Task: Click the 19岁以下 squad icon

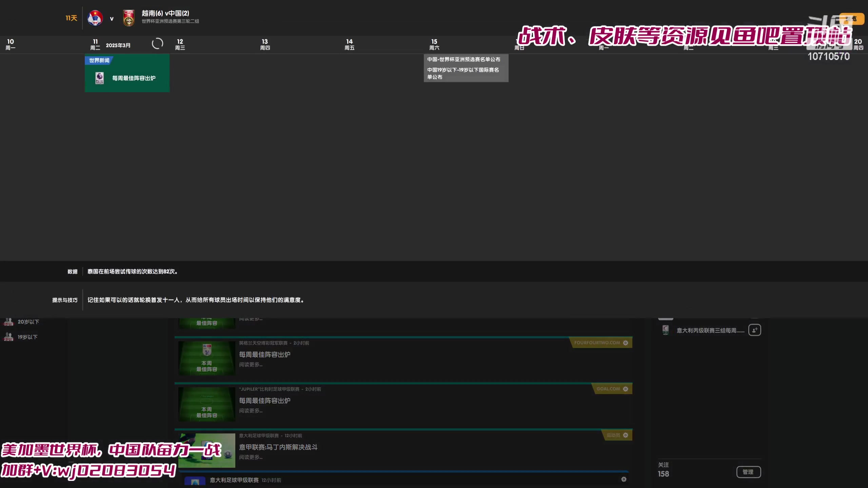Action: click(x=8, y=337)
